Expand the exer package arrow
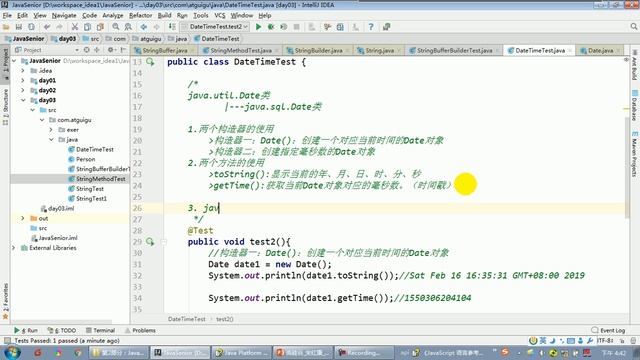The image size is (640, 360). pyautogui.click(x=51, y=130)
